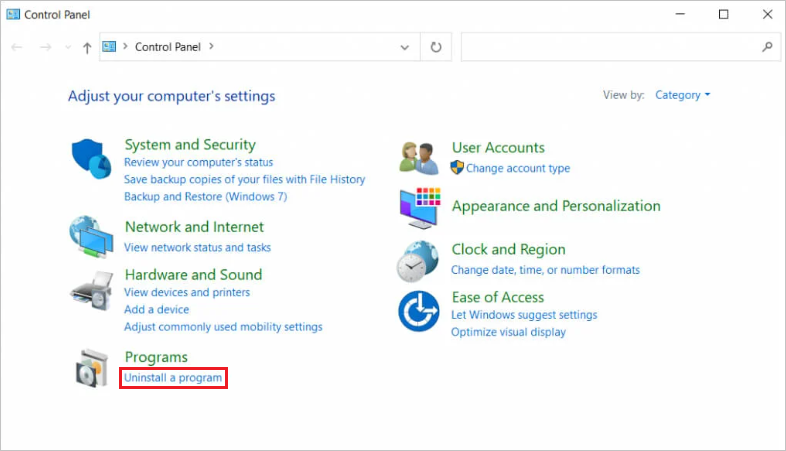Select the Control Panel breadcrumb

pyautogui.click(x=168, y=47)
